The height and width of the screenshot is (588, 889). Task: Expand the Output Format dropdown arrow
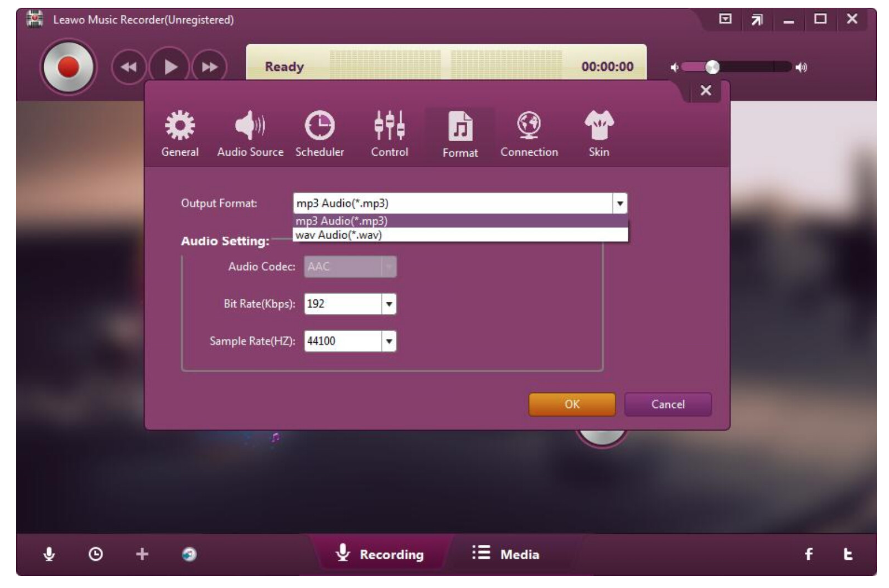(x=620, y=203)
